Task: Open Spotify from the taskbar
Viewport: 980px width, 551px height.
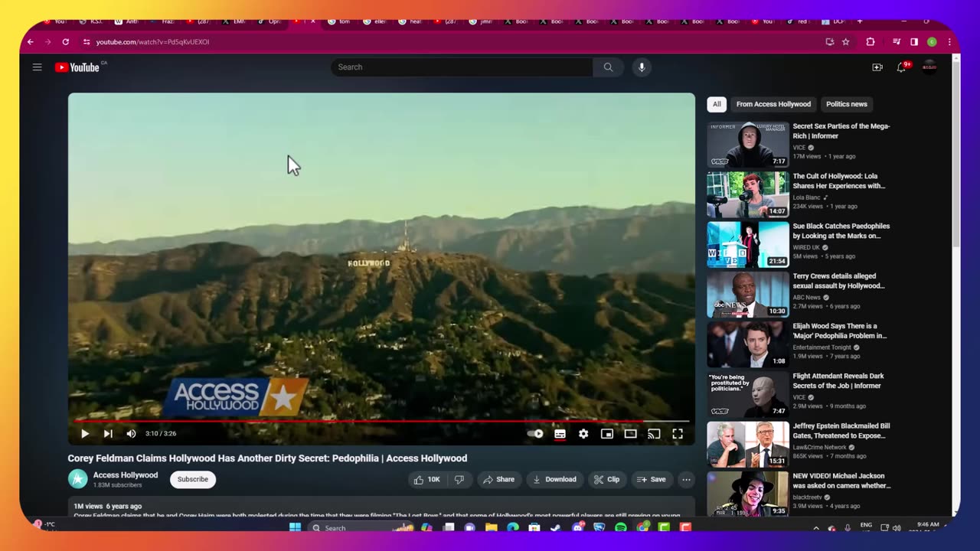Action: pyautogui.click(x=621, y=528)
